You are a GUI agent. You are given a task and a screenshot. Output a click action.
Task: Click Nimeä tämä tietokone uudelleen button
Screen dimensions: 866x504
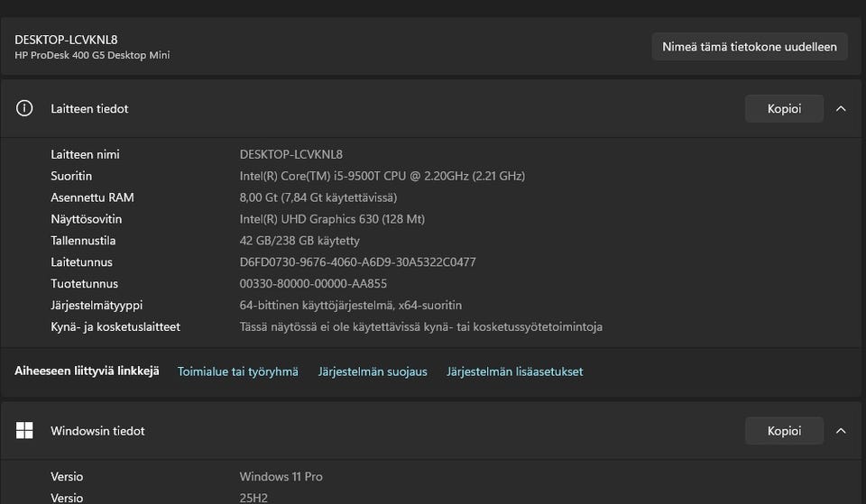[750, 47]
